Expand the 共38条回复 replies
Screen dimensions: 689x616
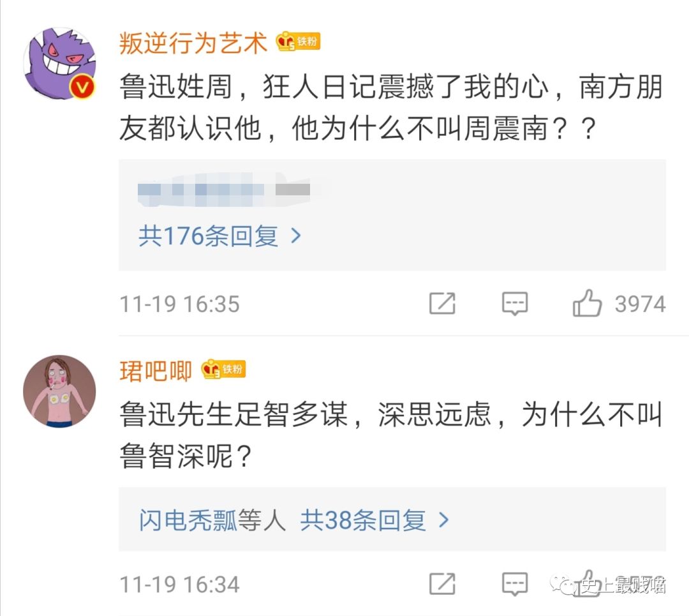point(362,521)
